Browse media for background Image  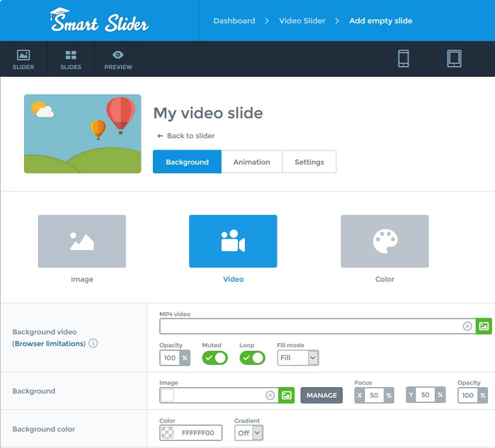(x=286, y=395)
